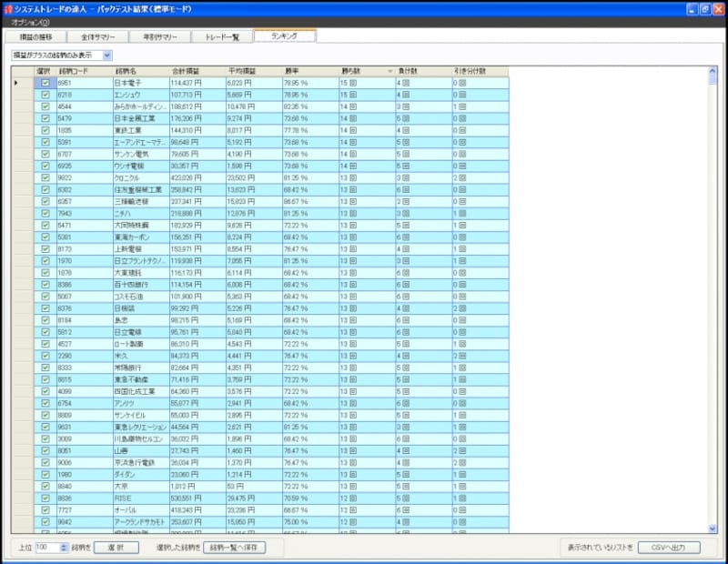Uncheck the checkbox for RISE row
Screen dimensions: 728x564
pyautogui.click(x=45, y=499)
